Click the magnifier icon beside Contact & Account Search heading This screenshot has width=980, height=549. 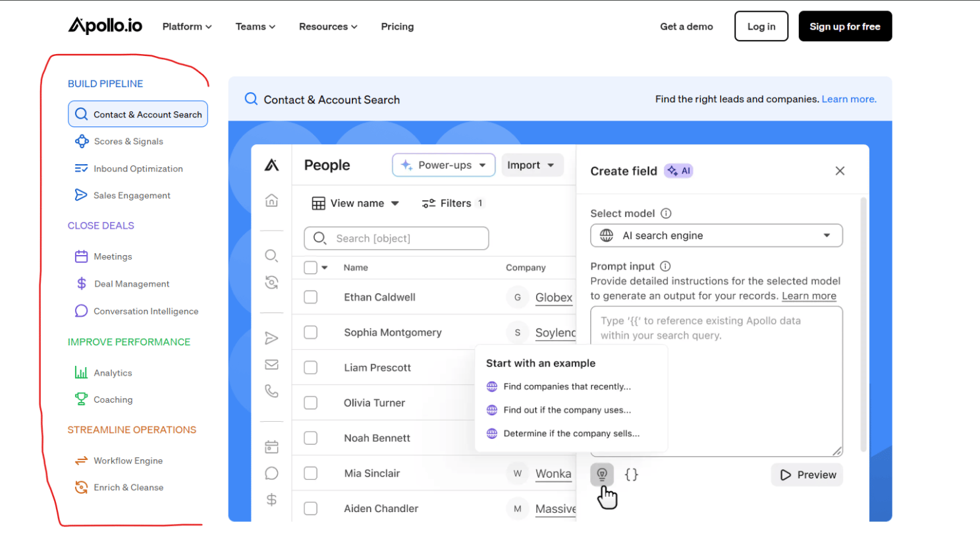click(x=251, y=99)
